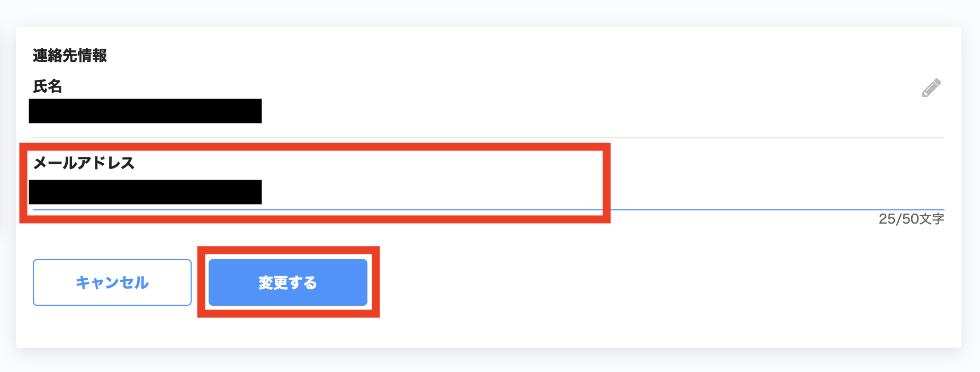Click the 連絡先情報 section heading

[x=70, y=55]
